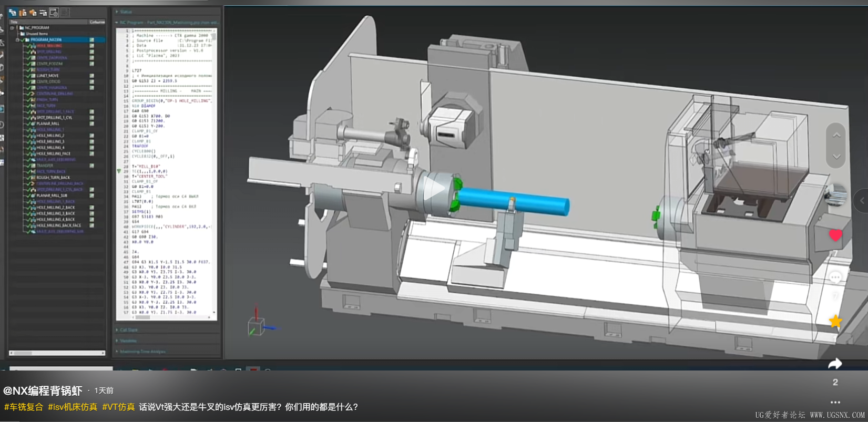Viewport: 868px width, 422px height.
Task: Go to previous video with up chevron
Action: point(836,135)
